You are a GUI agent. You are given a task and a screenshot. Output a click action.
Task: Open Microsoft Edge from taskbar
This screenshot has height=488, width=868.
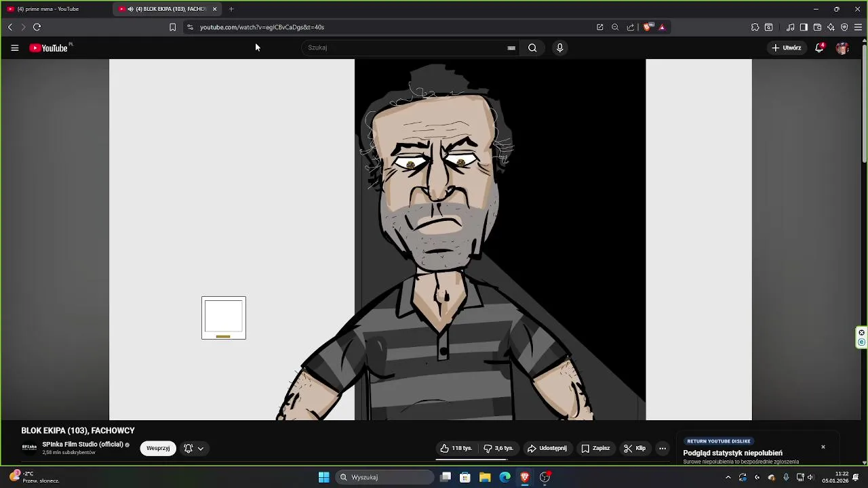click(x=505, y=477)
